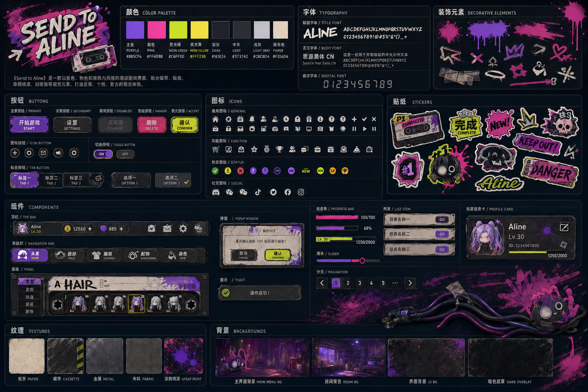This screenshot has height=392, width=588.
Task: Click the round megaphone icon button
Action: click(x=58, y=153)
